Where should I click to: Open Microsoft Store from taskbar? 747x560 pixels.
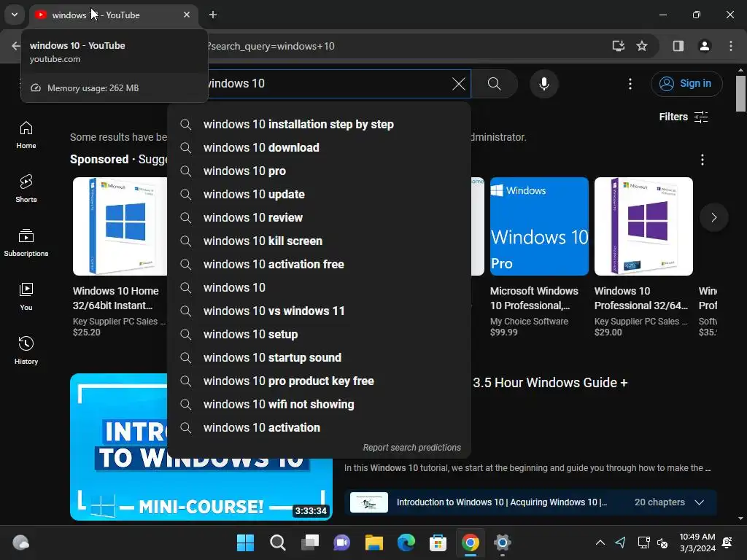click(438, 542)
